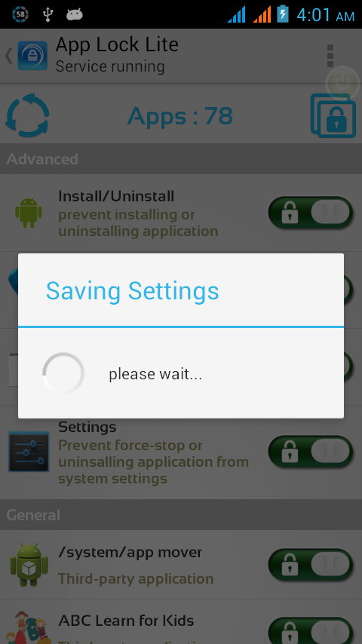Tap the /system/app mover Android box icon
The width and height of the screenshot is (362, 644).
(29, 565)
